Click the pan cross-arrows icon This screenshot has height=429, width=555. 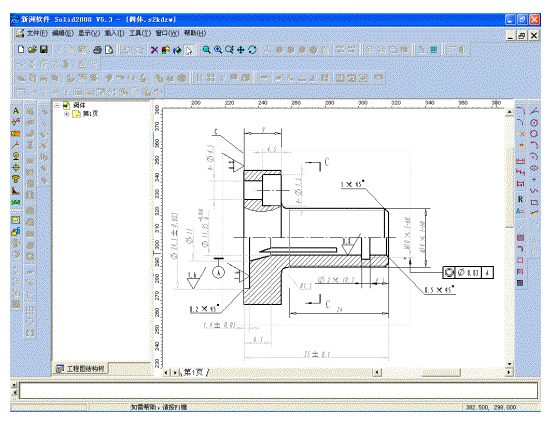(241, 50)
